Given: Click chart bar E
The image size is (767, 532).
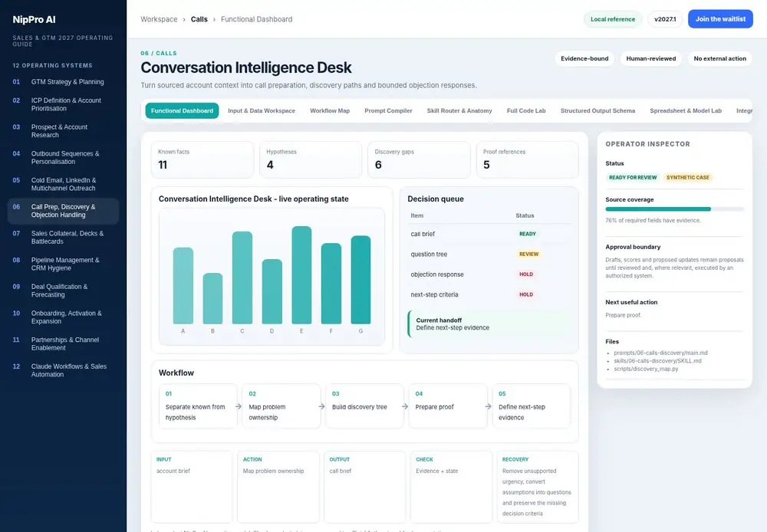Looking at the screenshot, I should click(x=301, y=274).
